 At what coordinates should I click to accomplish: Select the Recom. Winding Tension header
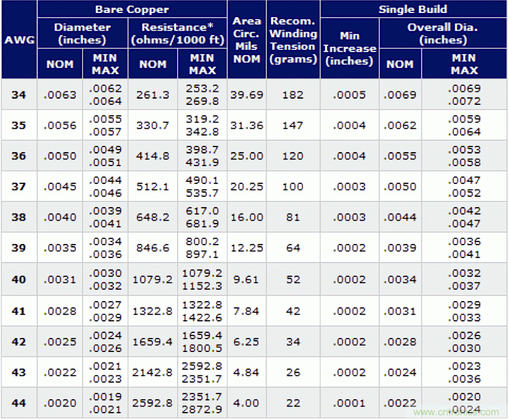click(x=293, y=40)
